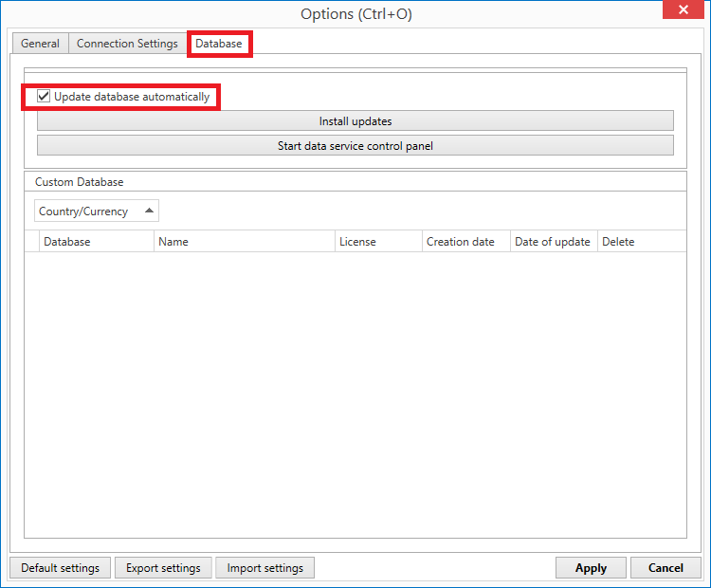Restore Default settings
This screenshot has width=711, height=588.
tap(61, 567)
